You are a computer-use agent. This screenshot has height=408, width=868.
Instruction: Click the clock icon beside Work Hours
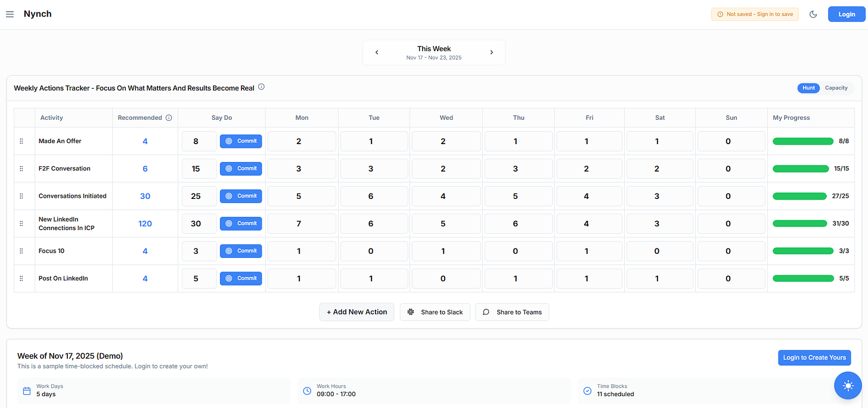click(x=307, y=391)
